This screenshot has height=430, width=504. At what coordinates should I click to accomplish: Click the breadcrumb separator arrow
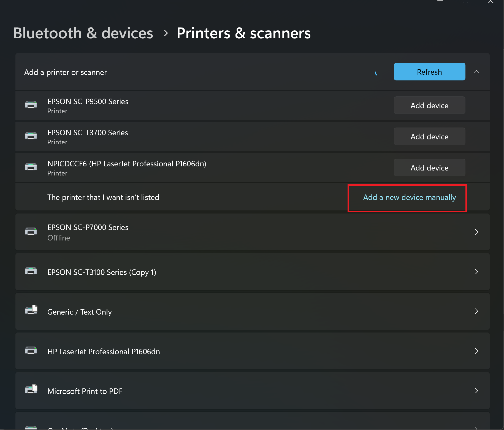pos(166,33)
